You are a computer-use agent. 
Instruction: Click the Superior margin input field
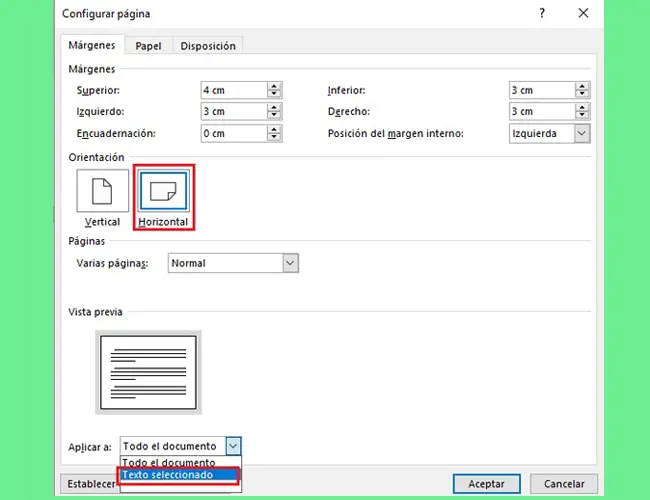click(x=234, y=90)
